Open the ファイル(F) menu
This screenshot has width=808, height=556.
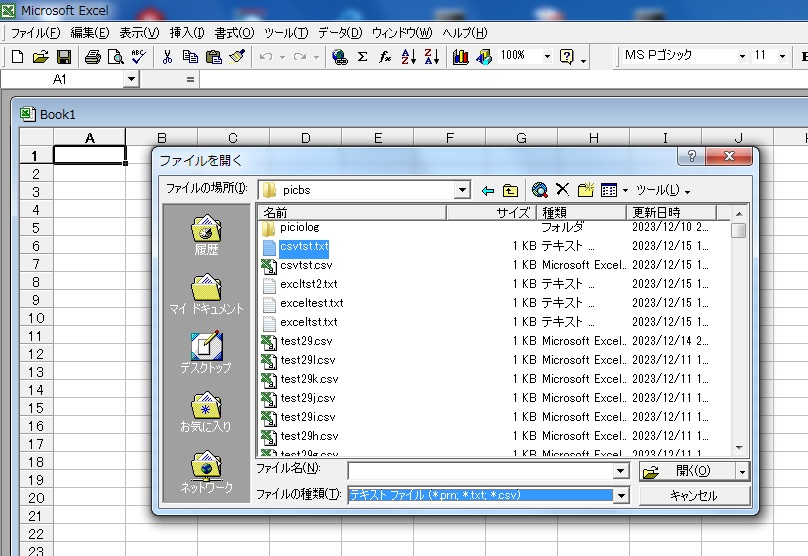(36, 33)
